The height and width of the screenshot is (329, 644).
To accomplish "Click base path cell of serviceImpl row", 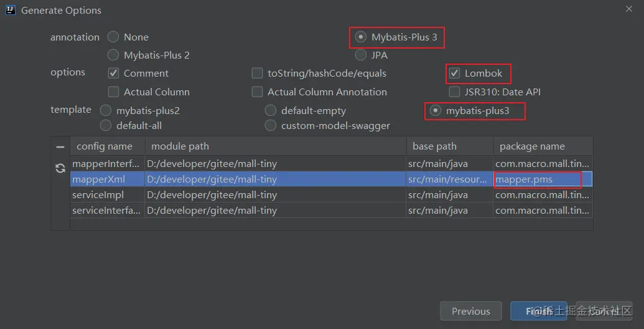I will coord(450,195).
